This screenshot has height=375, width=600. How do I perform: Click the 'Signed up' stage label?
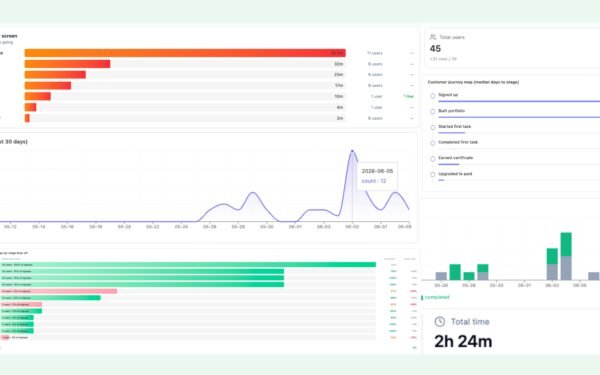coord(448,95)
